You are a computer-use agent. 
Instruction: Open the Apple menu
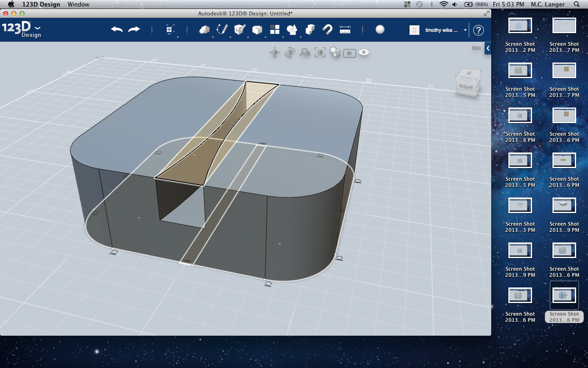pyautogui.click(x=11, y=4)
